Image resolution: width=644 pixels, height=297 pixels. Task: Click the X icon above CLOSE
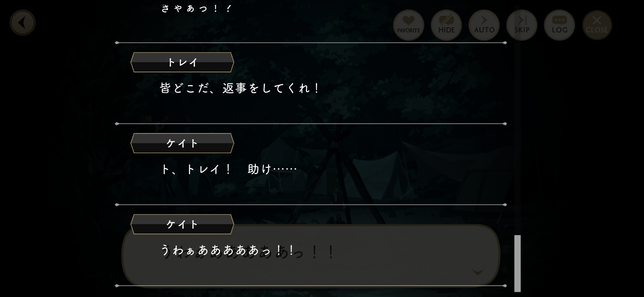point(597,20)
